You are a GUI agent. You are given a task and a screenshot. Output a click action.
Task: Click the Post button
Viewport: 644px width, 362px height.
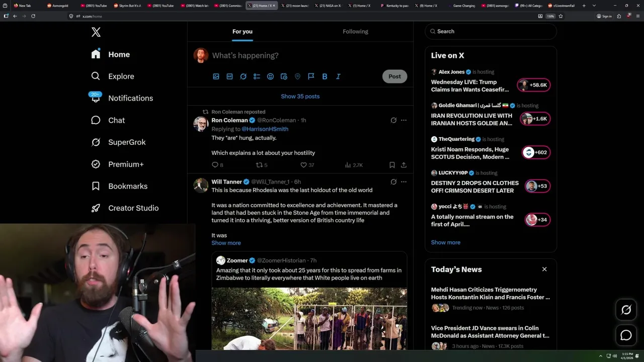coord(394,76)
